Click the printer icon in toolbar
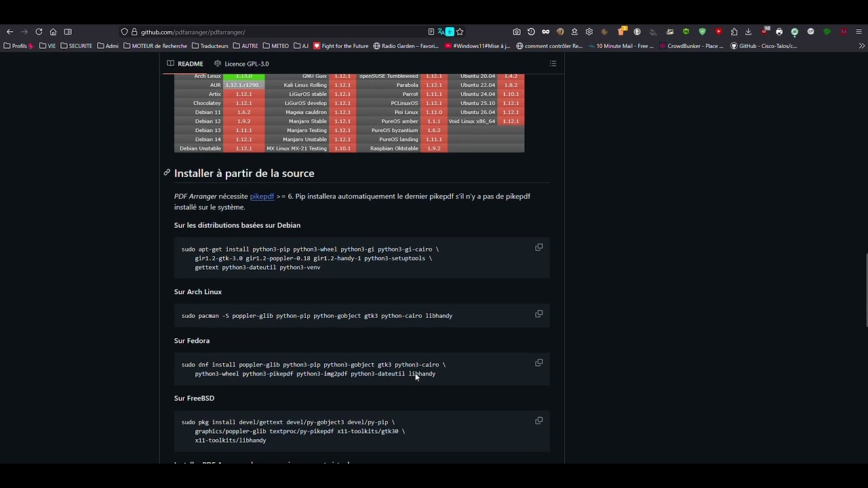 (x=779, y=32)
